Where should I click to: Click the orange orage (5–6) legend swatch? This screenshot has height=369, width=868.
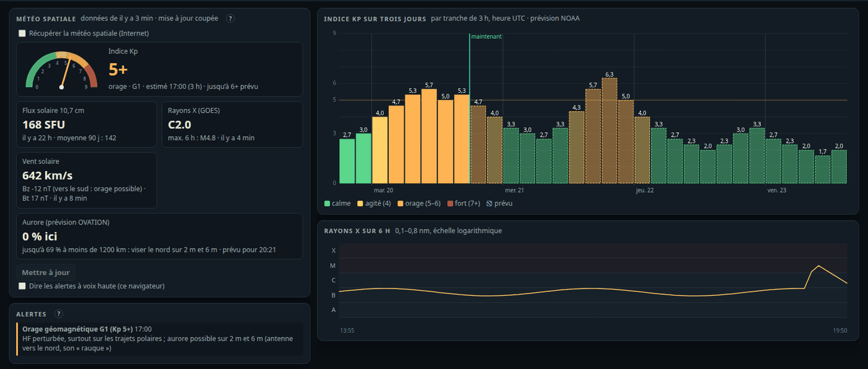tap(401, 203)
